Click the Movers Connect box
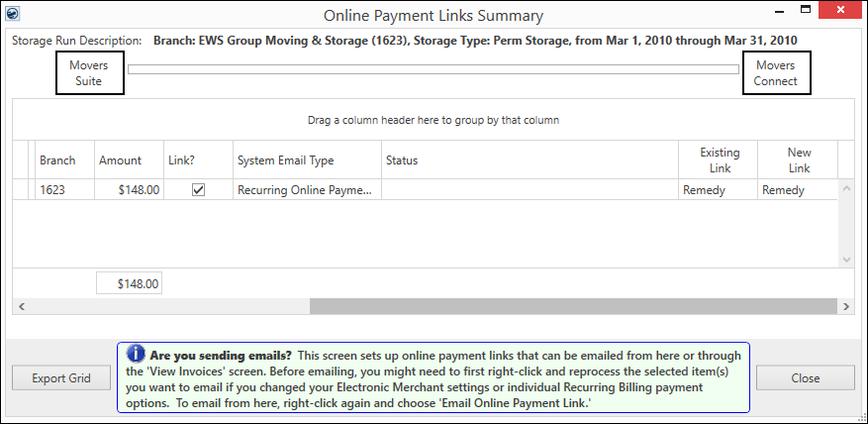The width and height of the screenshot is (868, 424). (x=776, y=72)
